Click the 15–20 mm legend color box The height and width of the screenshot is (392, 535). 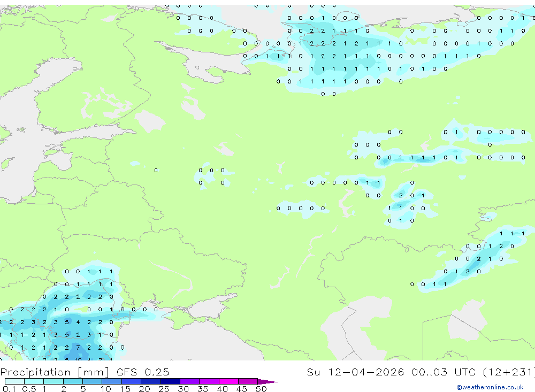(132, 381)
